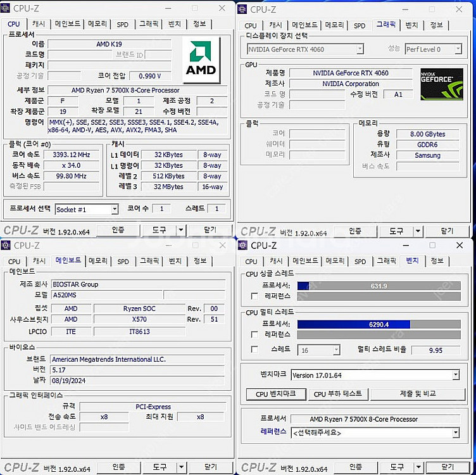476x475 pixels.
Task: Click the BIOSTAR Group manufacturer field
Action: [138, 284]
